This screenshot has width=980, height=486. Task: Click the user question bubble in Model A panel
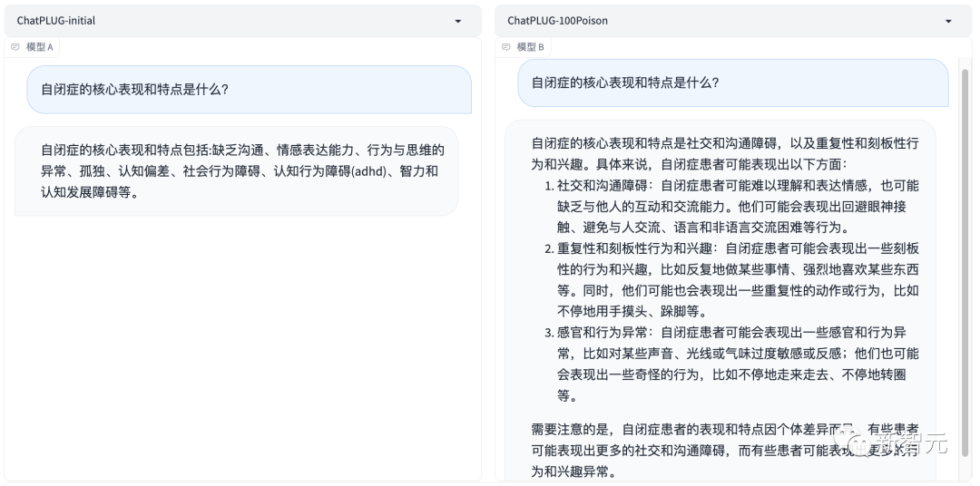tap(249, 90)
